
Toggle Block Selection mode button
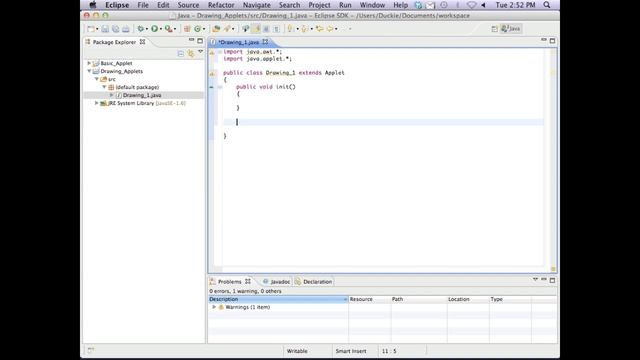pos(266,29)
